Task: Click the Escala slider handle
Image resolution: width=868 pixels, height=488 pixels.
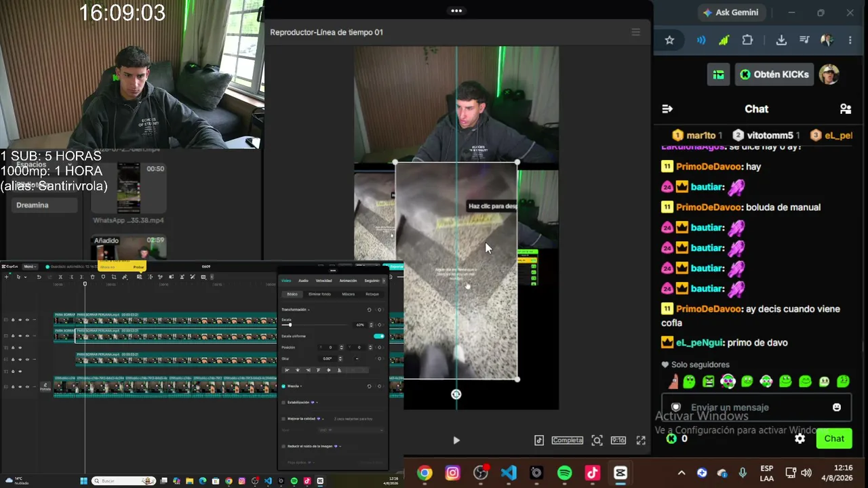Action: [x=290, y=325]
